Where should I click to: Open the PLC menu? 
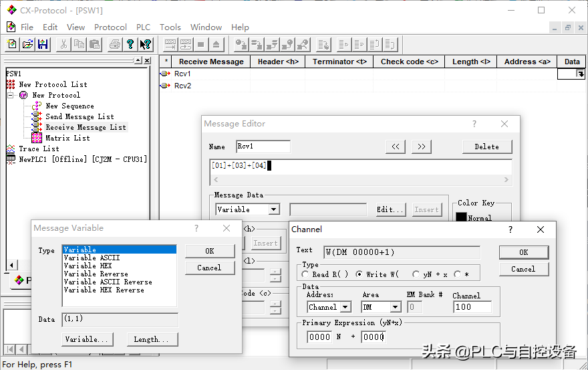pos(143,27)
